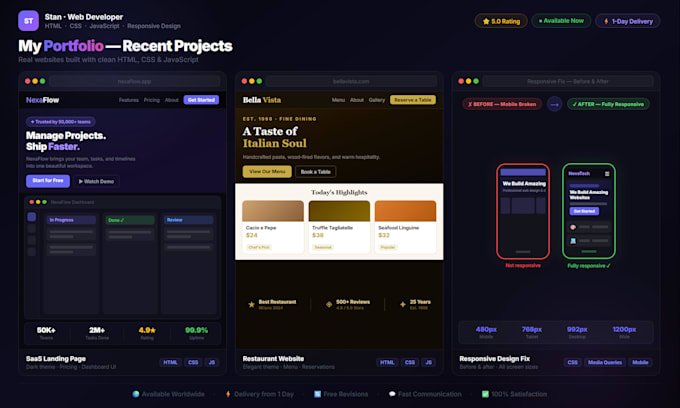Image resolution: width=680 pixels, height=408 pixels.
Task: Click the AFTER — Fully Responsive badge
Action: point(608,104)
